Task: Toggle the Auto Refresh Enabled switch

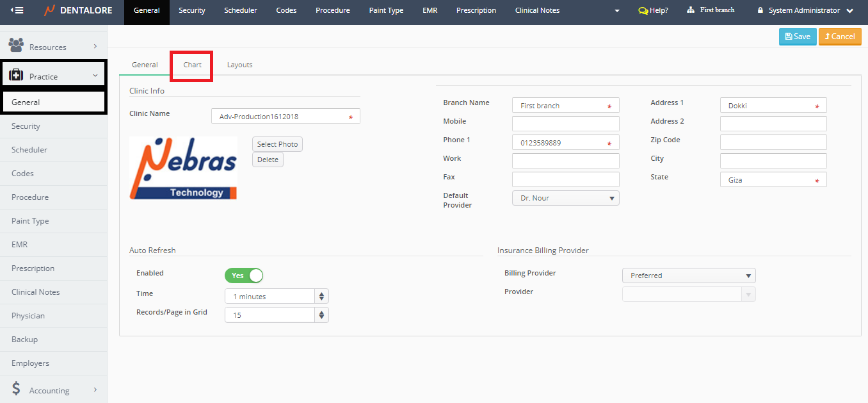Action: [x=244, y=276]
